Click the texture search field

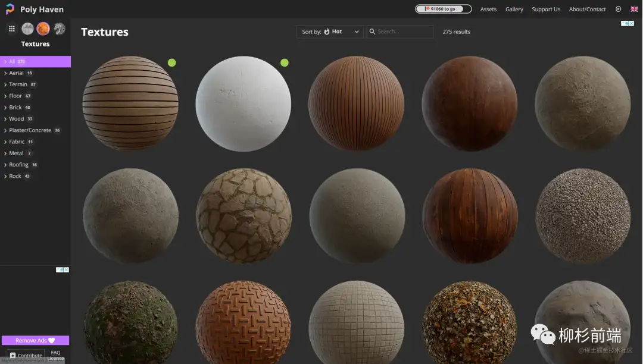[x=404, y=32]
